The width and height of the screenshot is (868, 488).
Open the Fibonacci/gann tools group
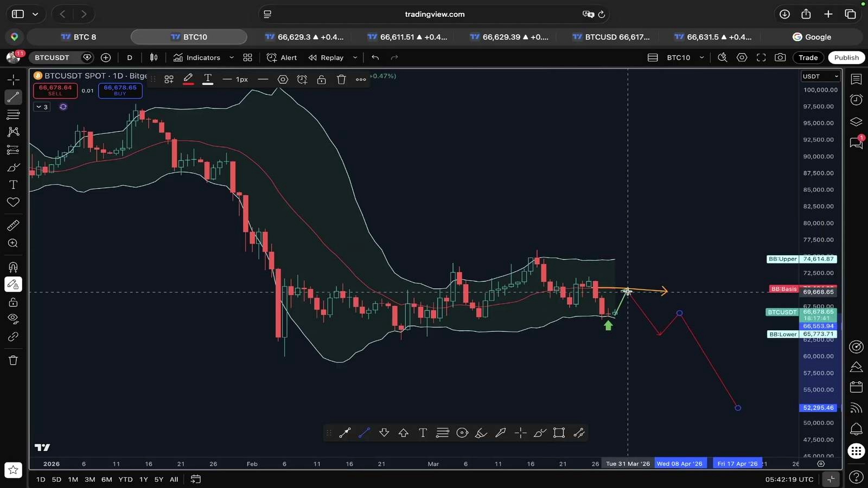click(13, 114)
